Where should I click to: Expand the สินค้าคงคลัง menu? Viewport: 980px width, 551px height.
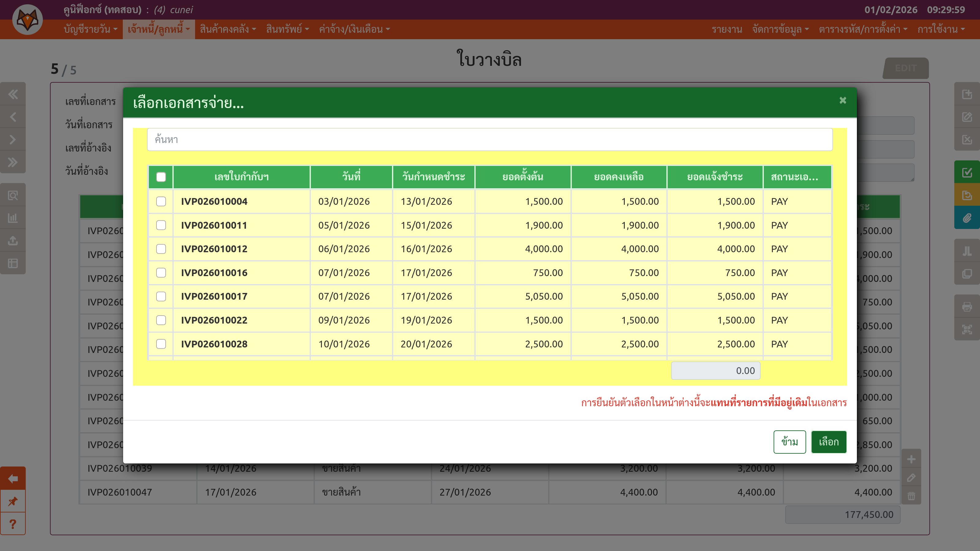tap(228, 29)
